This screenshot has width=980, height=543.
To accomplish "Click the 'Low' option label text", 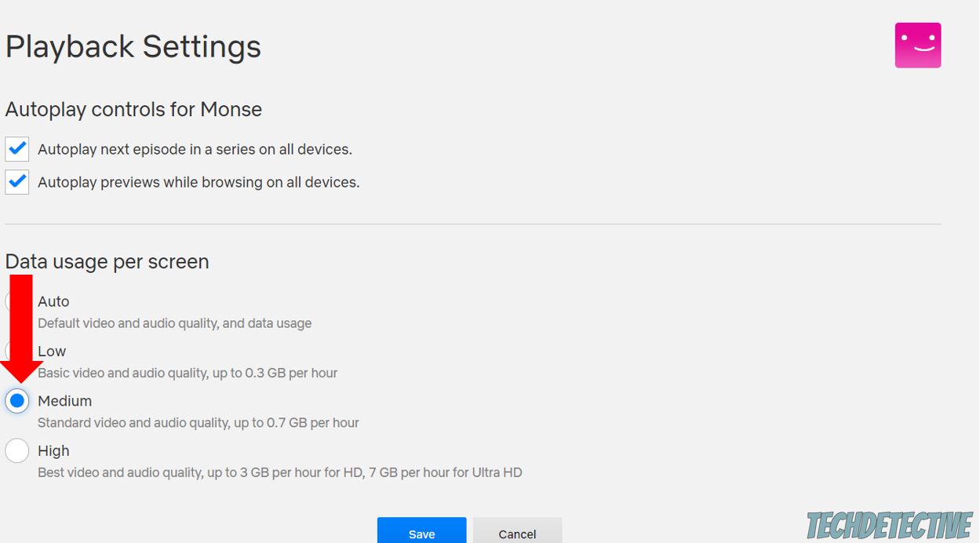I will [x=52, y=351].
